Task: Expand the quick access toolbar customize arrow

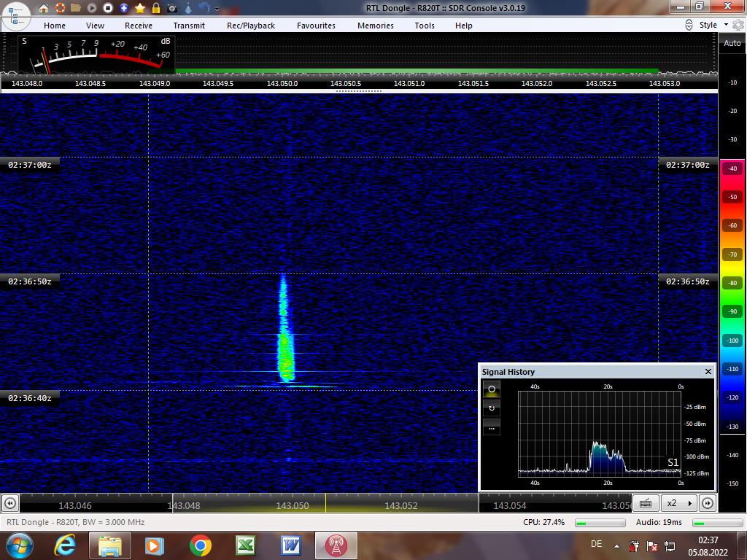Action: coord(217,8)
